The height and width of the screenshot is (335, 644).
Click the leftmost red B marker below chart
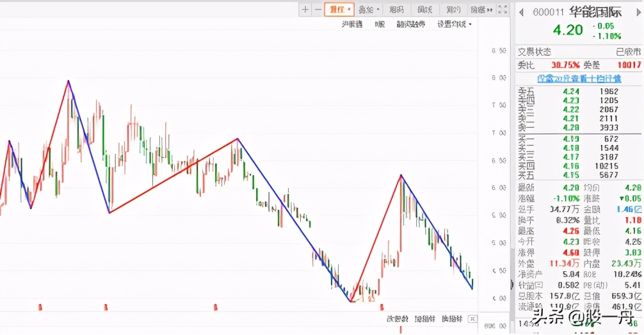click(x=40, y=307)
